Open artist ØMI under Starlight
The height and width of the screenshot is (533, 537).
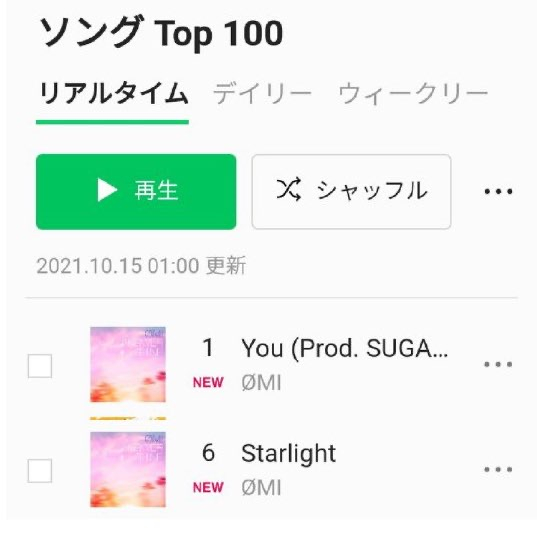261,487
